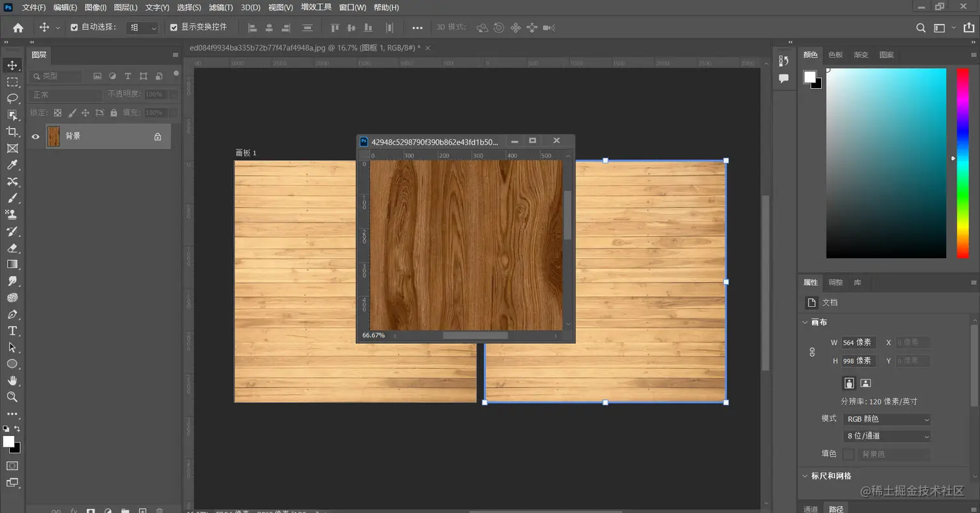
Task: Open the History panel icon
Action: [x=784, y=61]
